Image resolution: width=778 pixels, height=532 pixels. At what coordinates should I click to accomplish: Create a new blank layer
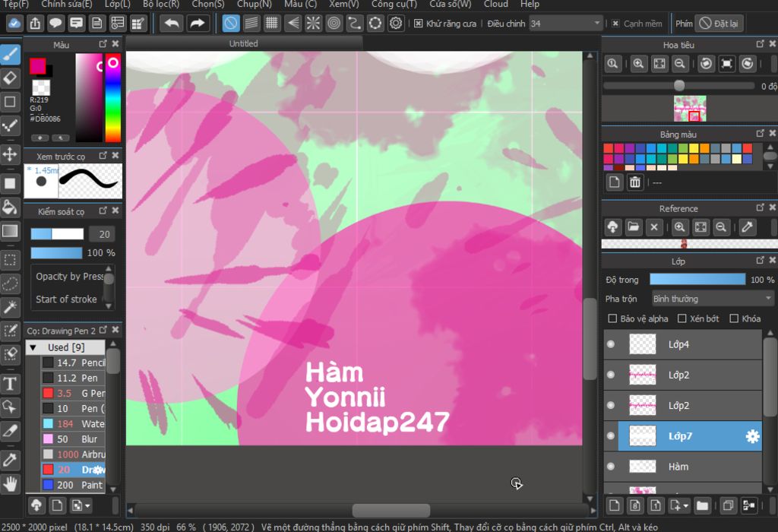click(614, 505)
